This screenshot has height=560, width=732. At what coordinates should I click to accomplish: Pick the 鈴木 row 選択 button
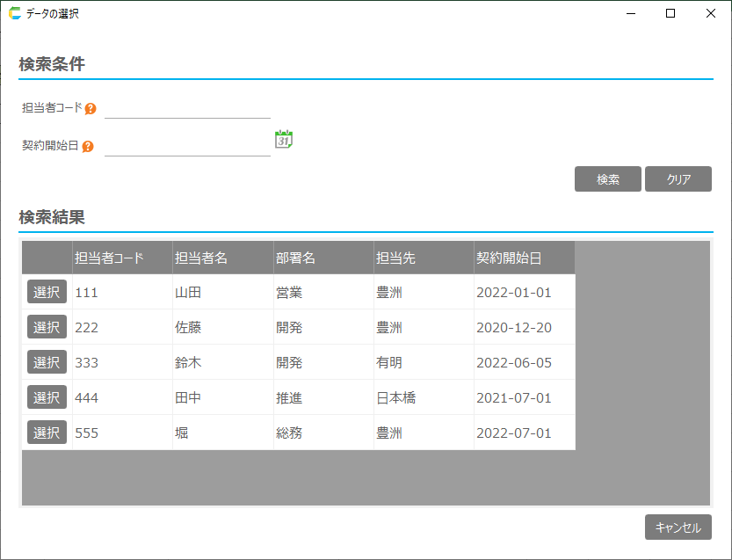pyautogui.click(x=47, y=362)
